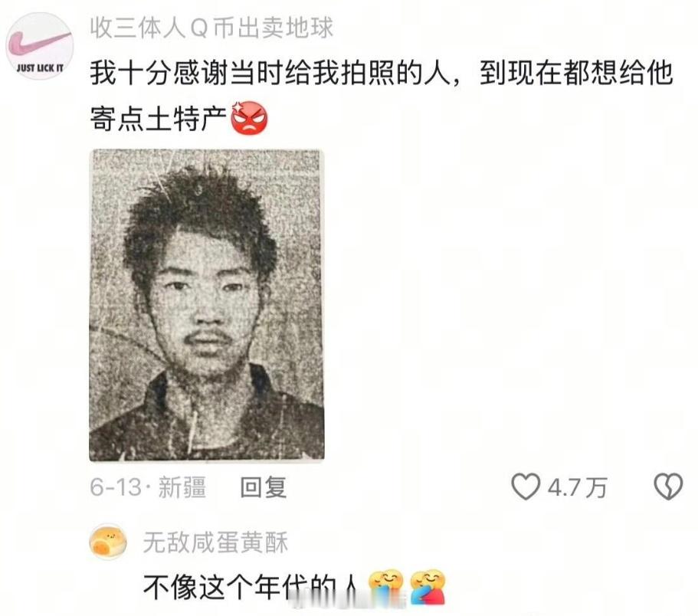This screenshot has width=698, height=616.
Task: Open the JUST LICK IT profile avatar
Action: tap(39, 46)
